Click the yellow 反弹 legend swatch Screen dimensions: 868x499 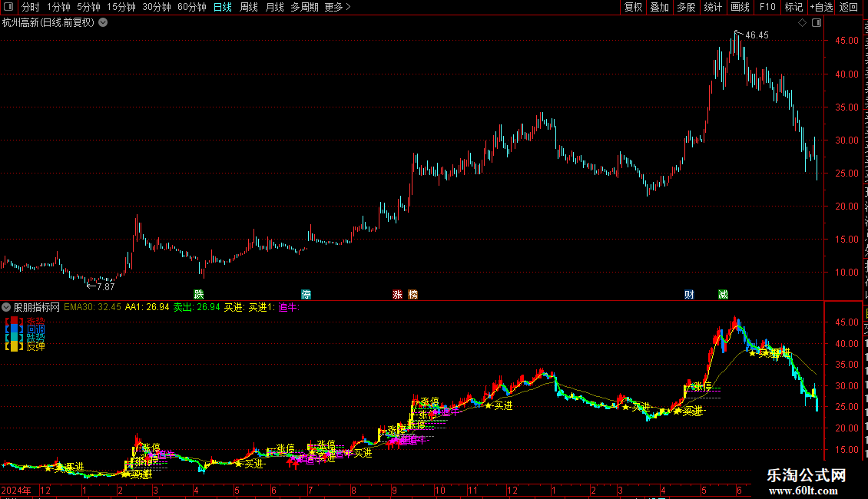pyautogui.click(x=15, y=346)
